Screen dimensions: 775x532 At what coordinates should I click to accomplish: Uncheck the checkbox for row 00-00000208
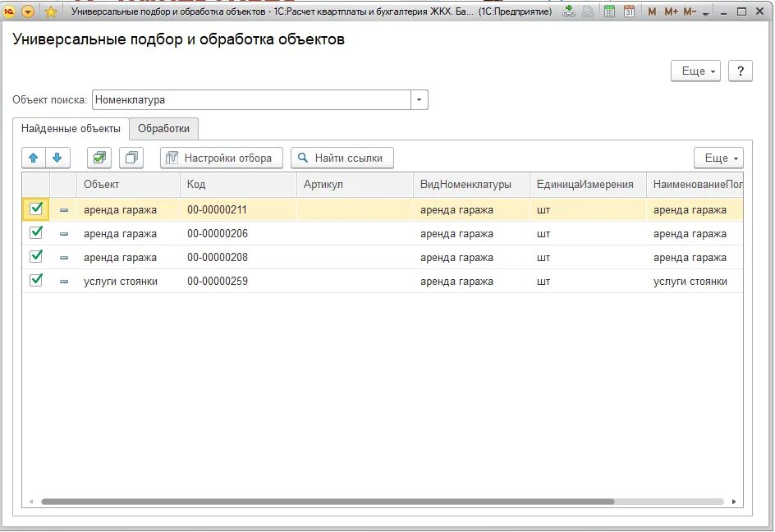tap(36, 256)
